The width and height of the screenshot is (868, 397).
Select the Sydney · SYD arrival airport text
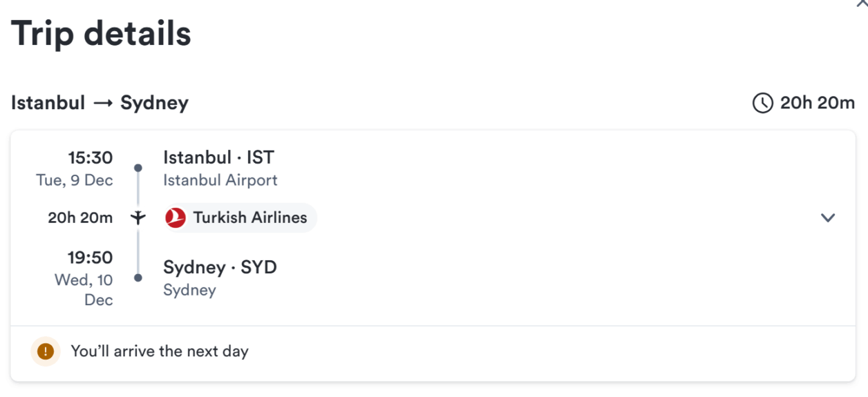coord(220,267)
